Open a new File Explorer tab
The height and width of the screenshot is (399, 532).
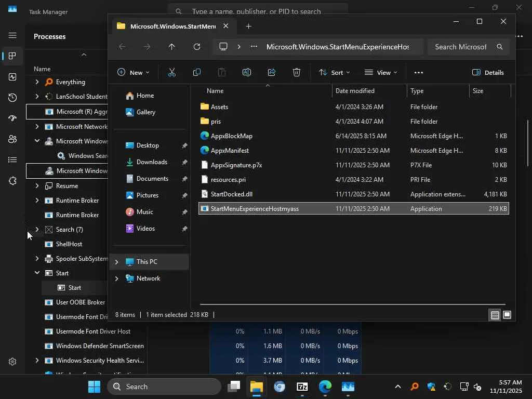[x=248, y=26]
